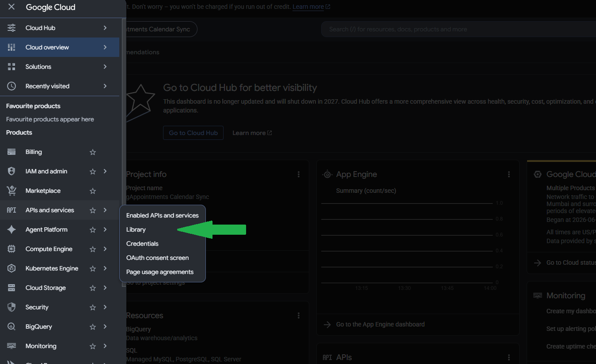Screen dimensions: 596x364
Task: Star APIs and services as favourite
Action: (x=93, y=210)
